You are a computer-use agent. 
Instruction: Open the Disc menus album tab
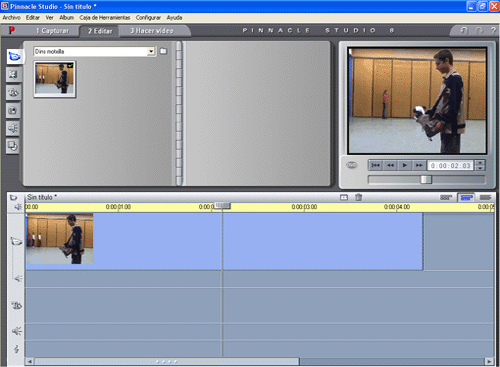coord(13,146)
